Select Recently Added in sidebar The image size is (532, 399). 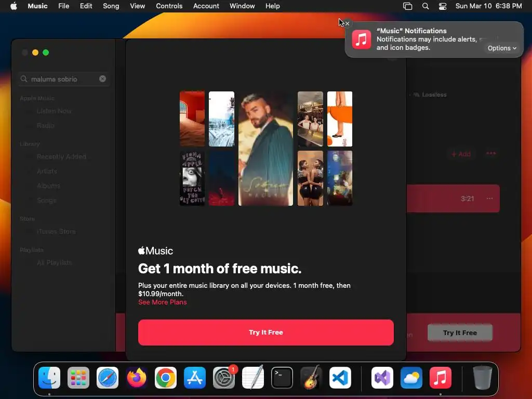[x=61, y=156]
